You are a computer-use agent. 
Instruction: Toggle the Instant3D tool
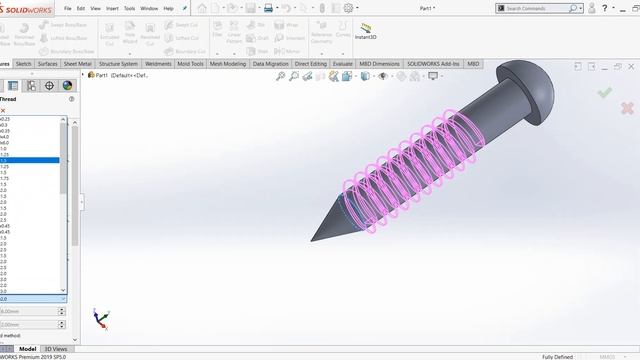point(366,31)
